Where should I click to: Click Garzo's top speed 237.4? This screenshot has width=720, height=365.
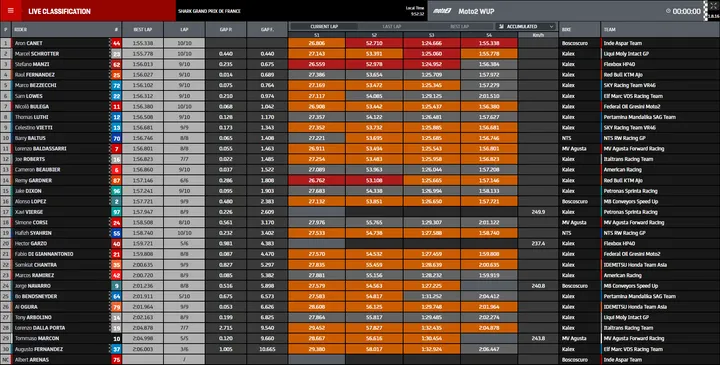point(538,244)
